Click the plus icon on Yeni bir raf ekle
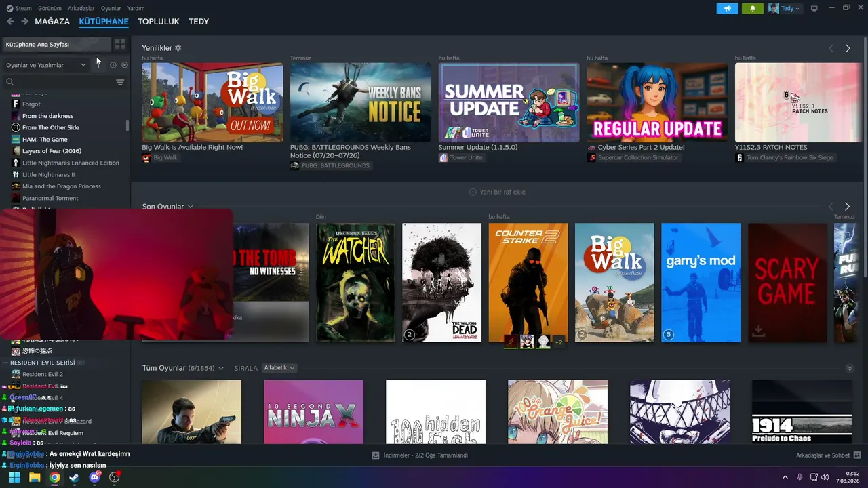The height and width of the screenshot is (488, 868). coord(473,192)
